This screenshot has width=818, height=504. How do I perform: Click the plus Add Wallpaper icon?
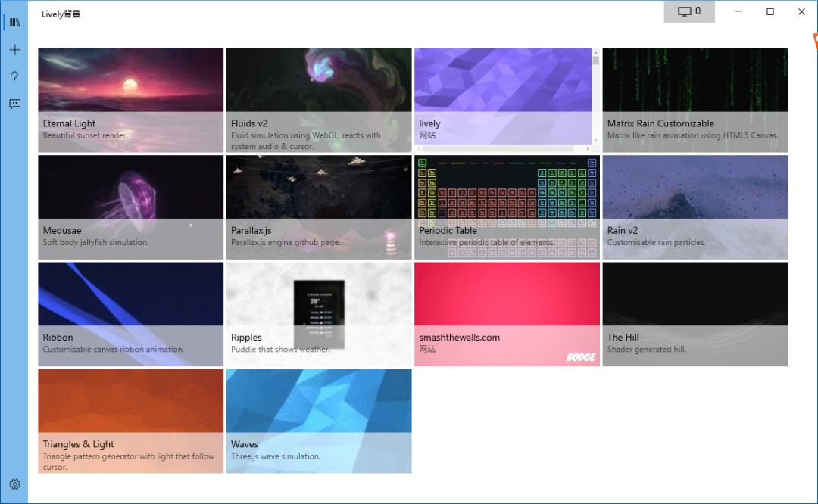[x=14, y=50]
